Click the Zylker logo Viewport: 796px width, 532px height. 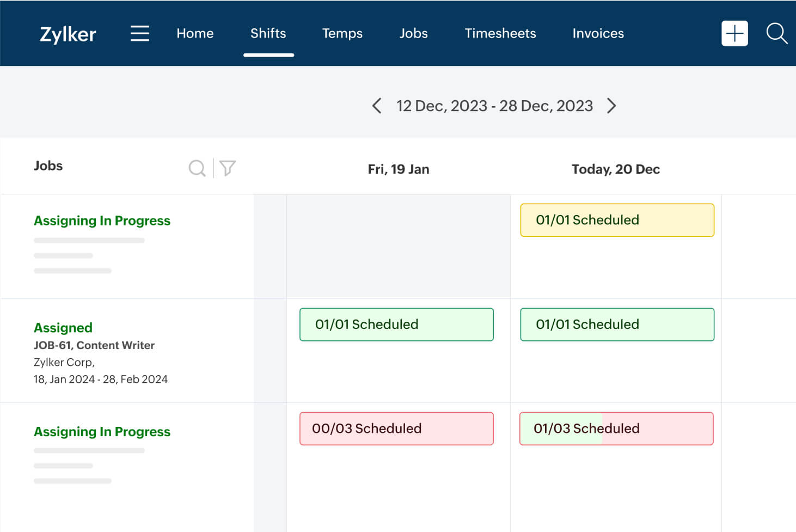(68, 34)
